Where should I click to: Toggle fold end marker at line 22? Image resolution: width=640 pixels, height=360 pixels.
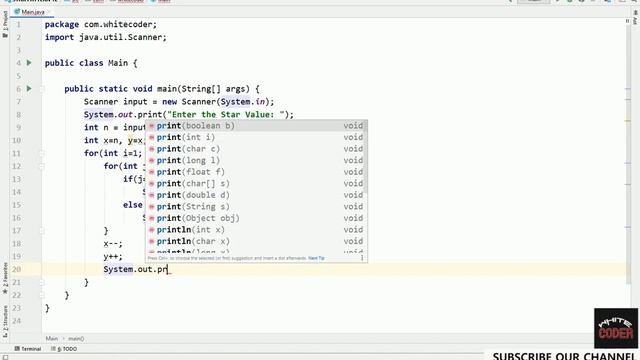pos(42,295)
